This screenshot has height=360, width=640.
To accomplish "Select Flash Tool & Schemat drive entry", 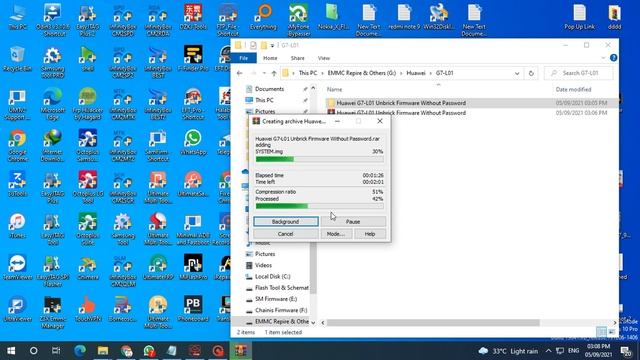I will (282, 288).
